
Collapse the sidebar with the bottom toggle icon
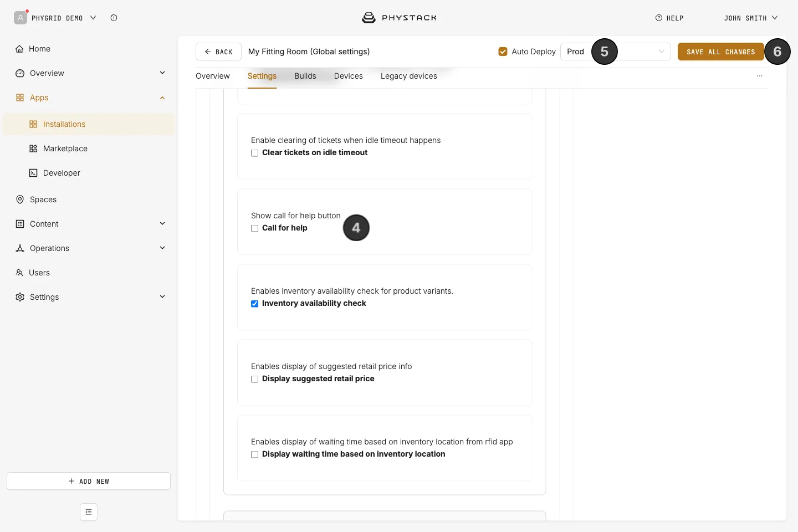pos(89,512)
